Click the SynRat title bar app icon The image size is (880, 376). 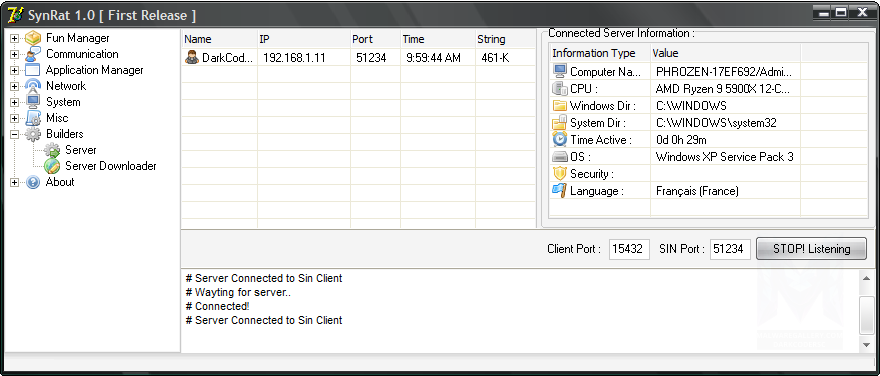15,15
